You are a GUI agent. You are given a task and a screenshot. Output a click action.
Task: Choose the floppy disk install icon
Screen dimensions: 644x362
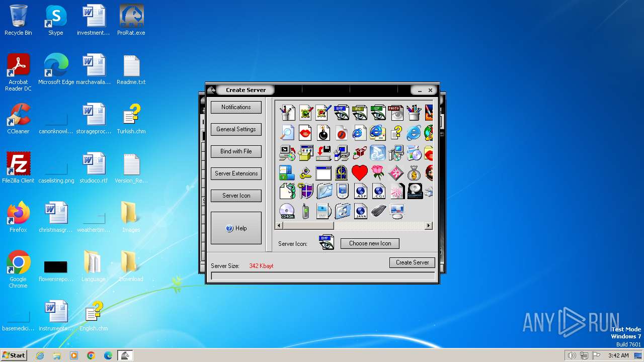[324, 153]
